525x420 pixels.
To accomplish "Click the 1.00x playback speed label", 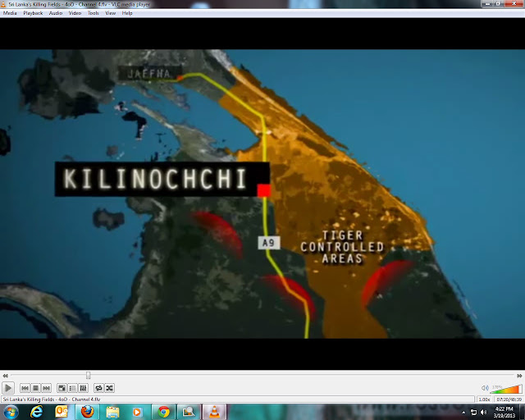I will [484, 399].
